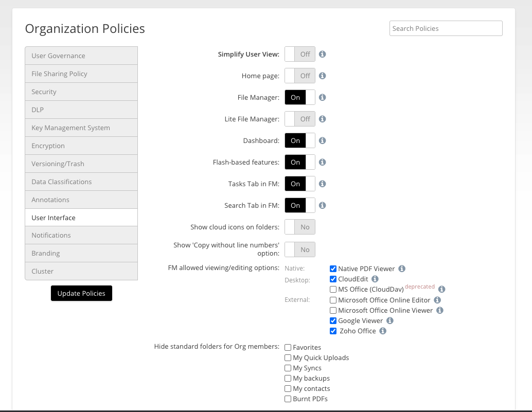Open Key Management System tab
Screen dimensions: 532x412
[81, 128]
